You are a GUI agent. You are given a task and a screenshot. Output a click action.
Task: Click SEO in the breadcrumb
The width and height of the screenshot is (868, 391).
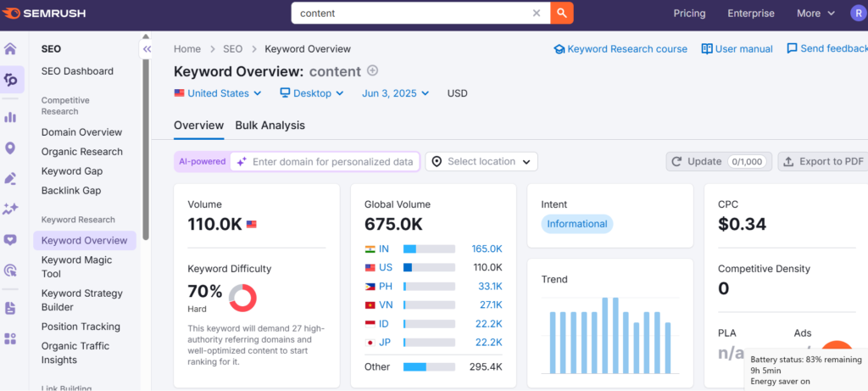(x=232, y=48)
